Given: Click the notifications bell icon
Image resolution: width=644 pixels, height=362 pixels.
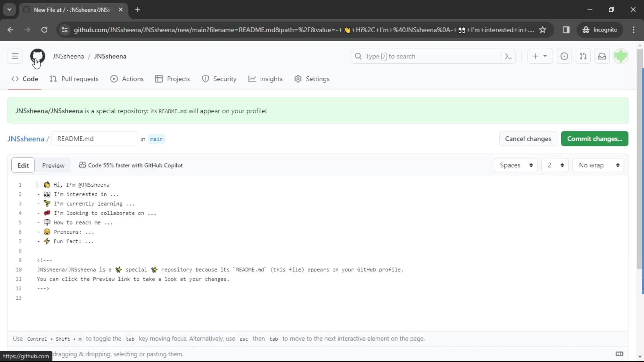Looking at the screenshot, I should (x=602, y=56).
